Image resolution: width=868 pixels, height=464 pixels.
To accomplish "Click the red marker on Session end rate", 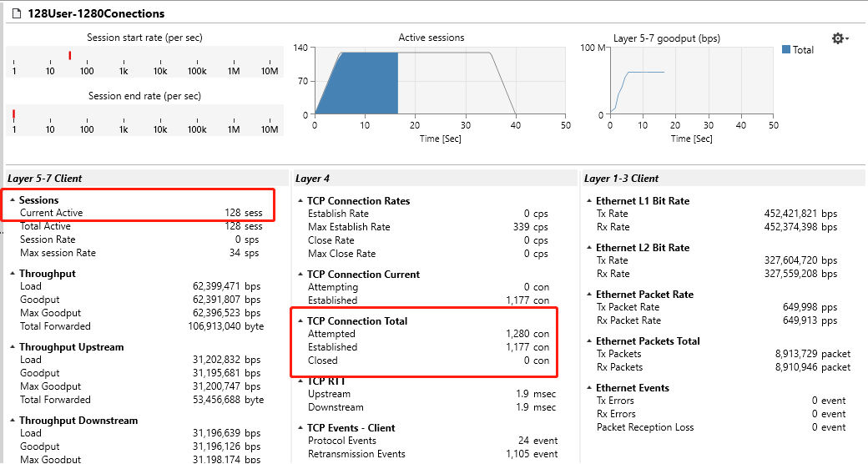I will 13,114.
